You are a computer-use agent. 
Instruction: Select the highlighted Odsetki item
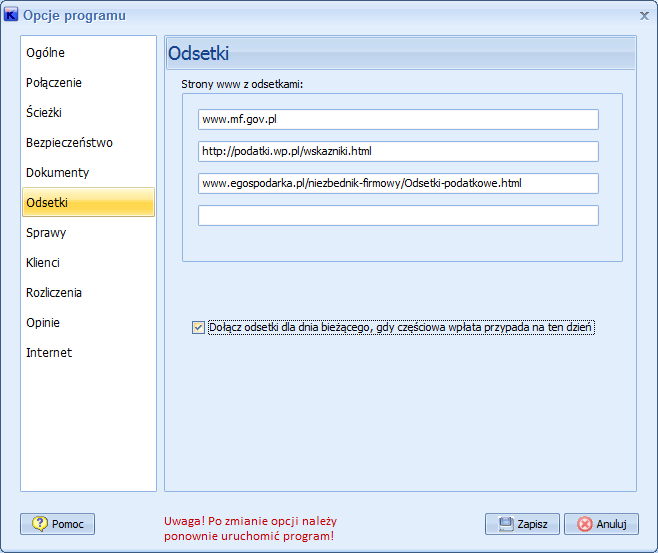89,202
